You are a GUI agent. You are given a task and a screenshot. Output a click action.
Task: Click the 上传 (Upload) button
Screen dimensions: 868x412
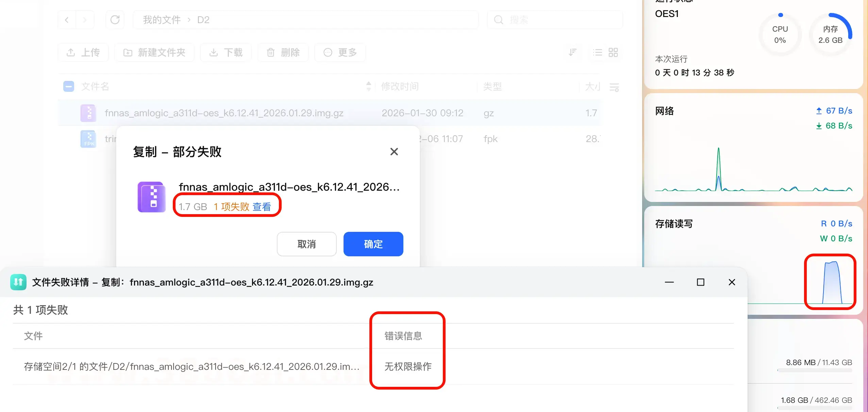83,52
